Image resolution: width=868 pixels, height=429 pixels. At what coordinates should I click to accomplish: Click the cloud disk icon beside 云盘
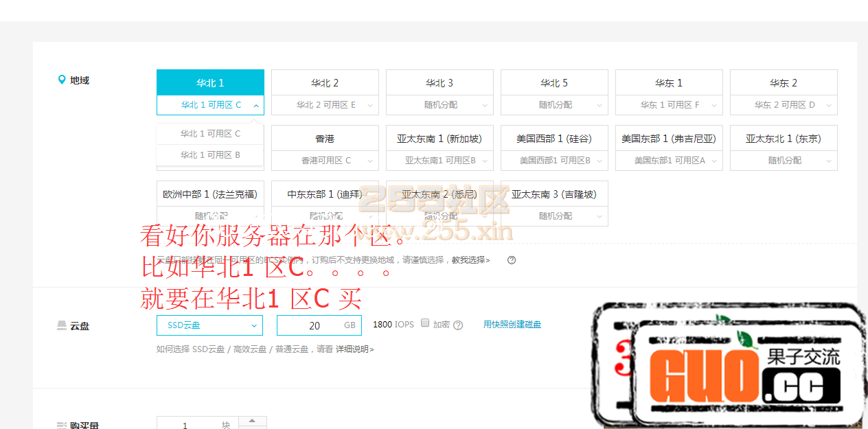[62, 325]
